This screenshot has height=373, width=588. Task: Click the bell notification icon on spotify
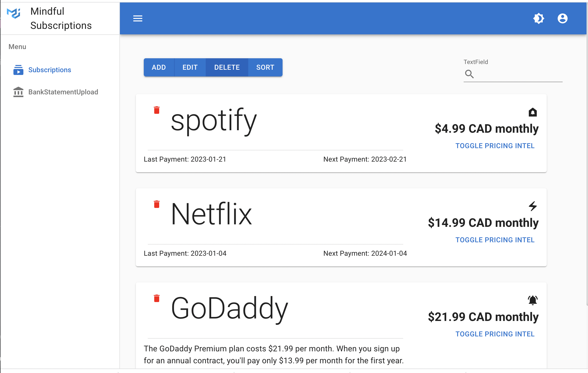click(x=533, y=112)
